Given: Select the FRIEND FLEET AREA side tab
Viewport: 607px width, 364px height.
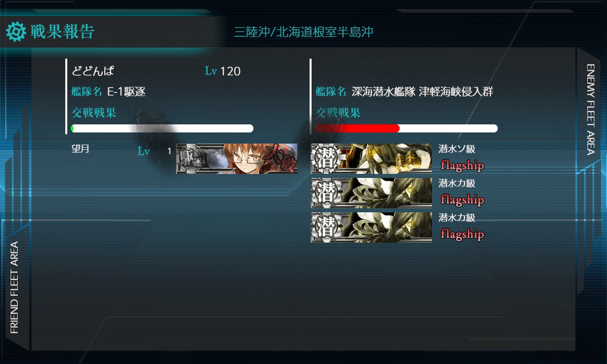Looking at the screenshot, I should (14, 287).
